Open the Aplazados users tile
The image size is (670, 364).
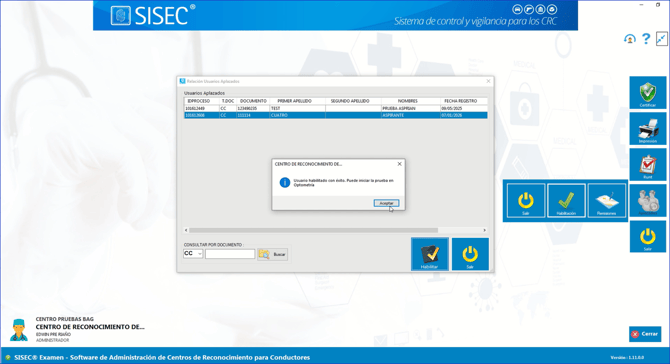pyautogui.click(x=648, y=200)
